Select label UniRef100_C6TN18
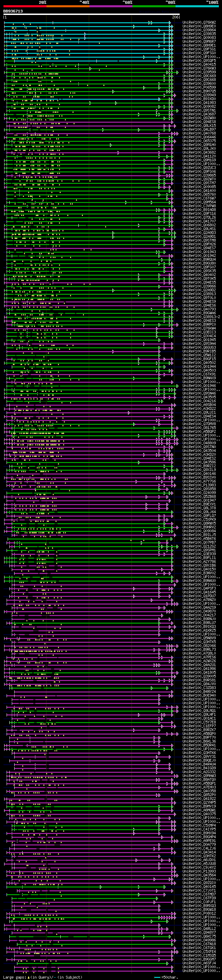The image size is (222, 980). 199,944
